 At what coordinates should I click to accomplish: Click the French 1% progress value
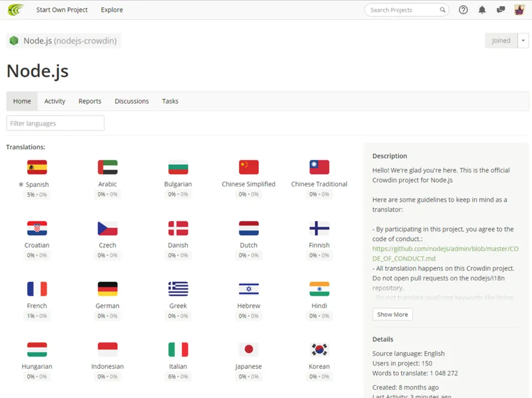pos(31,316)
